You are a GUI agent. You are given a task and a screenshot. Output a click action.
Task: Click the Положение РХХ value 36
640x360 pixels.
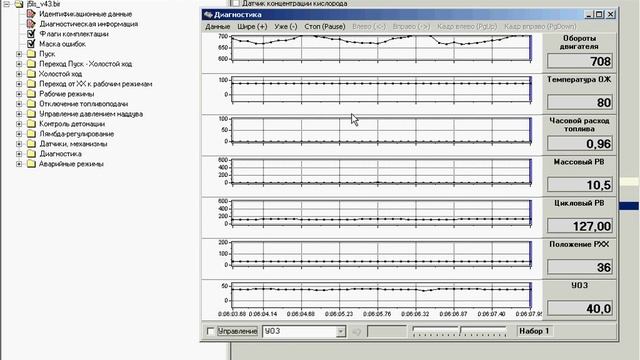pyautogui.click(x=580, y=267)
